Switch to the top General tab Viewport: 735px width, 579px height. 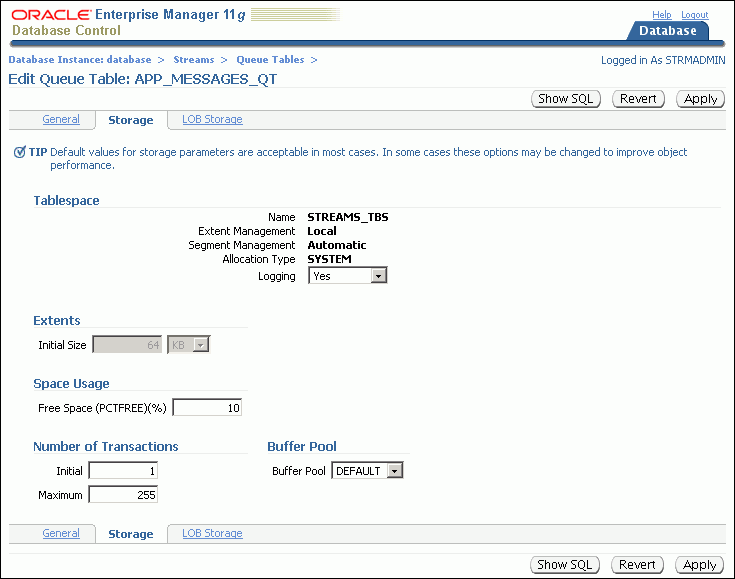click(x=61, y=120)
